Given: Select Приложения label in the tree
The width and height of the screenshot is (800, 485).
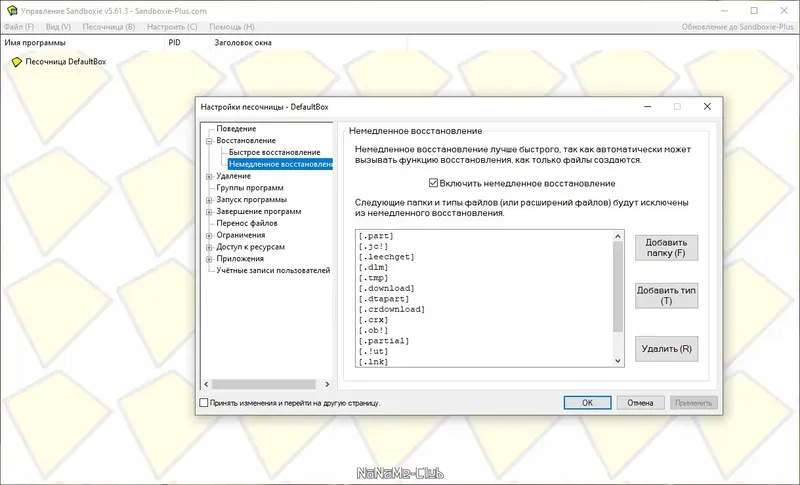Looking at the screenshot, I should (240, 259).
